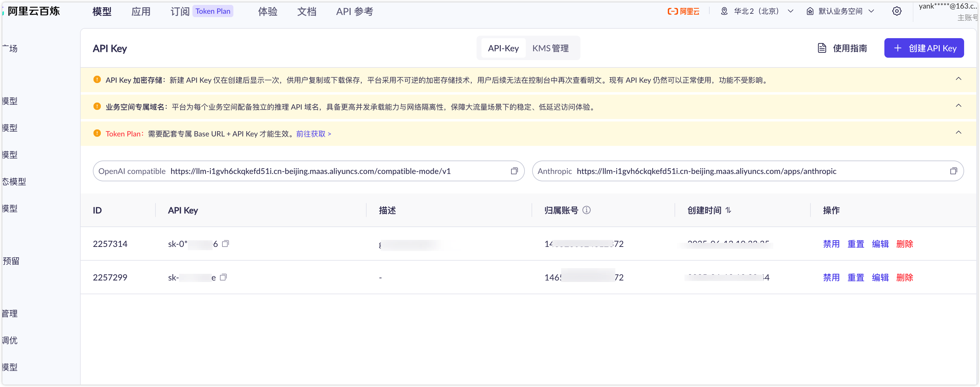Click 删除 for key 2257314
Image resolution: width=980 pixels, height=387 pixels.
point(904,244)
